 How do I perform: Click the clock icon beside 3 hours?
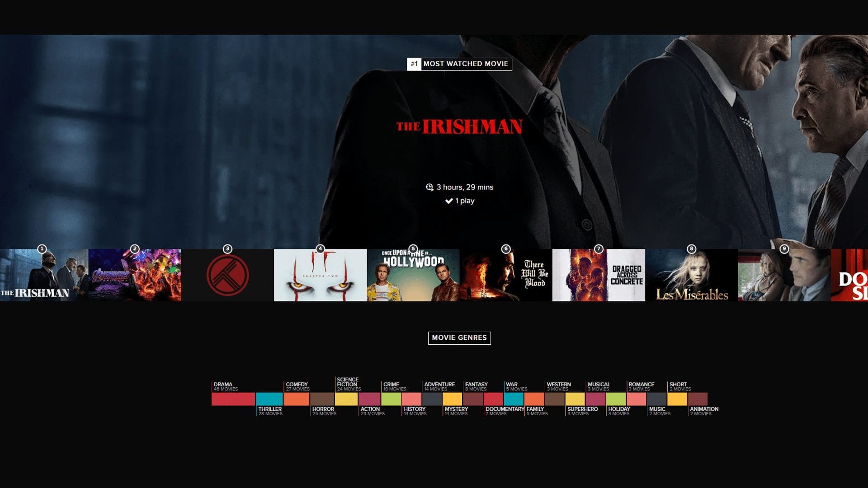pyautogui.click(x=429, y=187)
